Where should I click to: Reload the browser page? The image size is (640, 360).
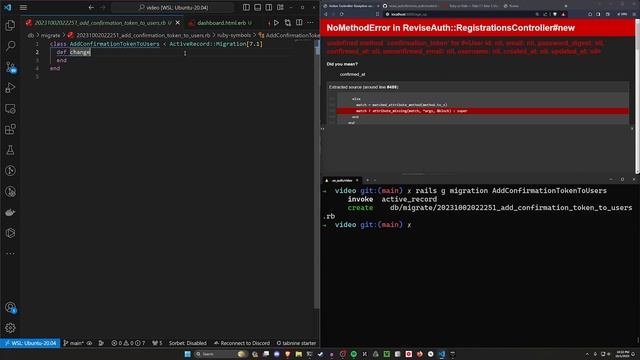click(x=341, y=14)
